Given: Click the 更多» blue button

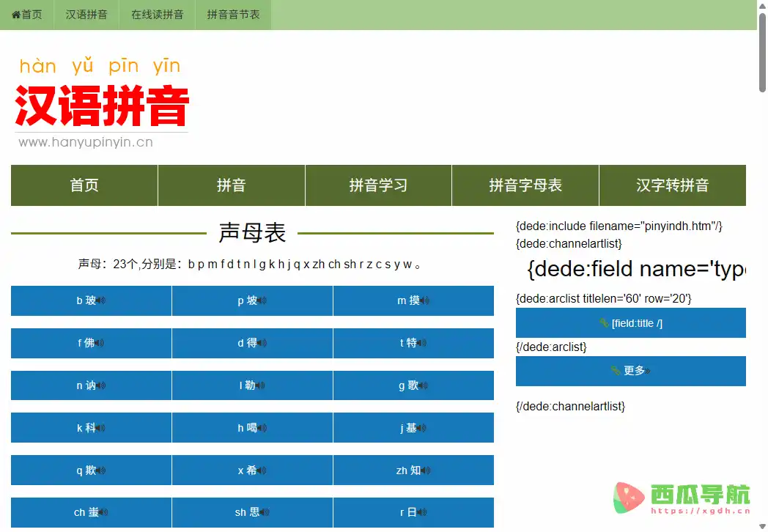Looking at the screenshot, I should pos(631,371).
